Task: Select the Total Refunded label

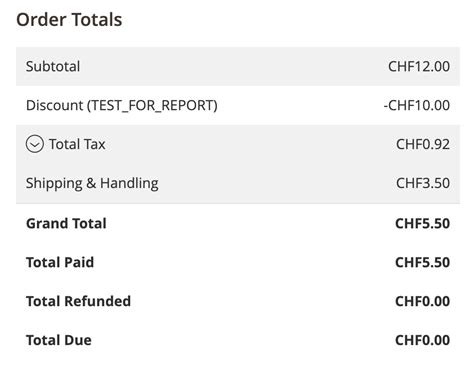Action: coord(78,301)
